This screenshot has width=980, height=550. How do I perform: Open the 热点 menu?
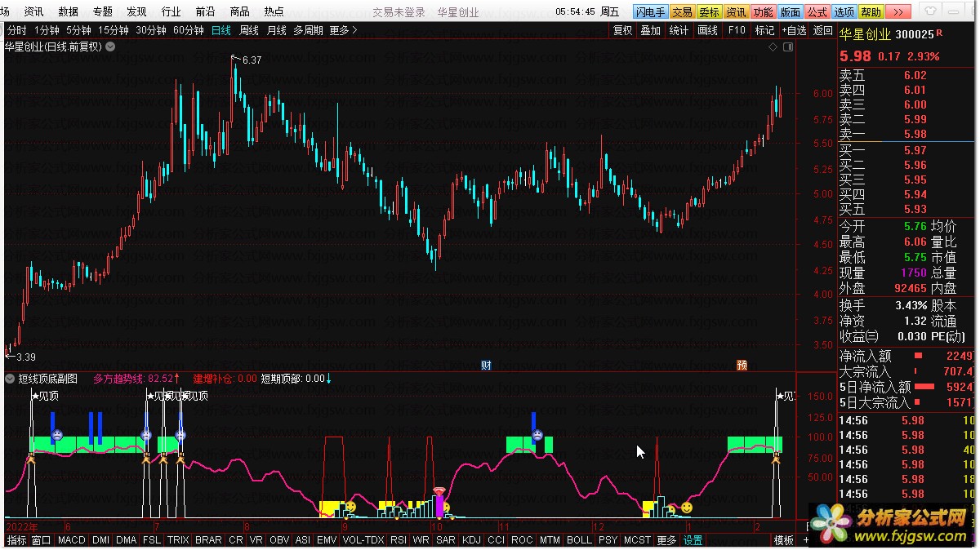coord(274,11)
